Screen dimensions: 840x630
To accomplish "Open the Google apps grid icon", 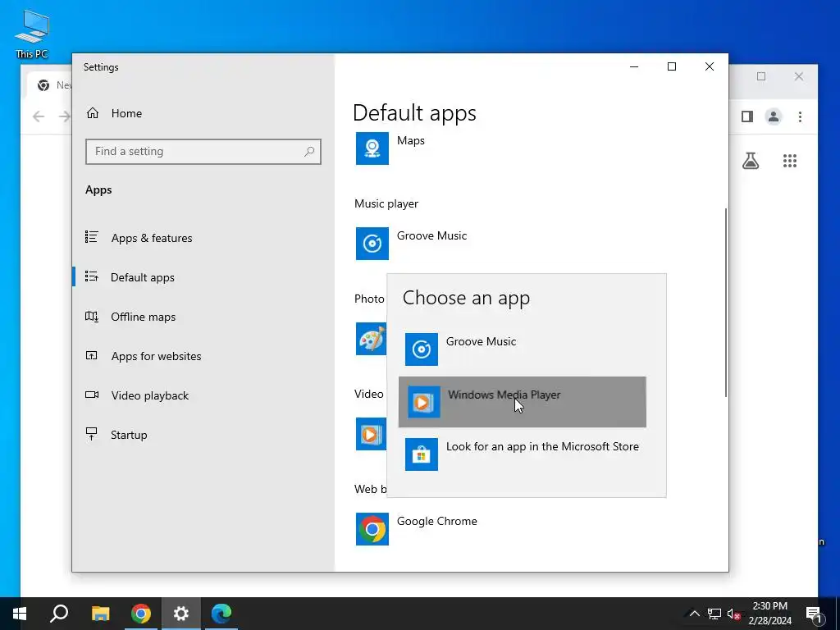I will (x=790, y=160).
